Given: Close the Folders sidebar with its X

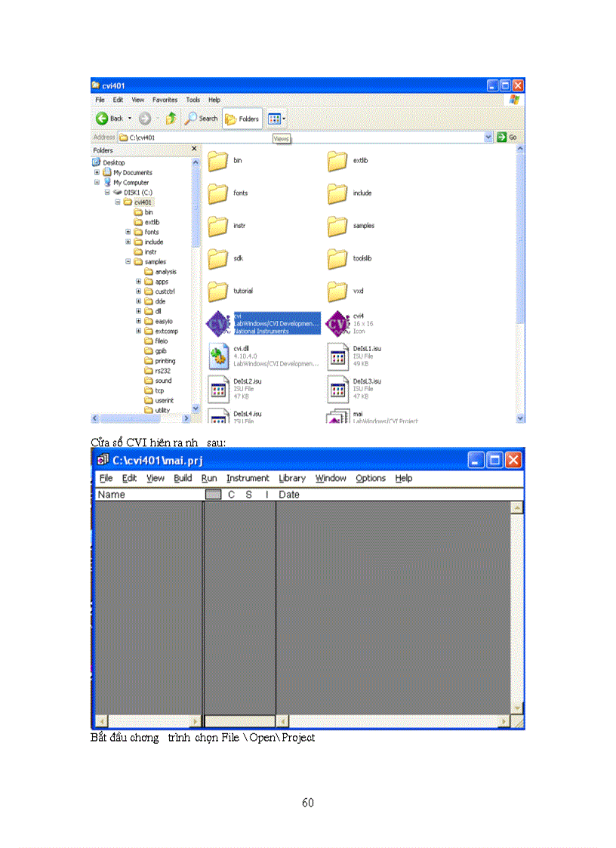Looking at the screenshot, I should [x=193, y=148].
